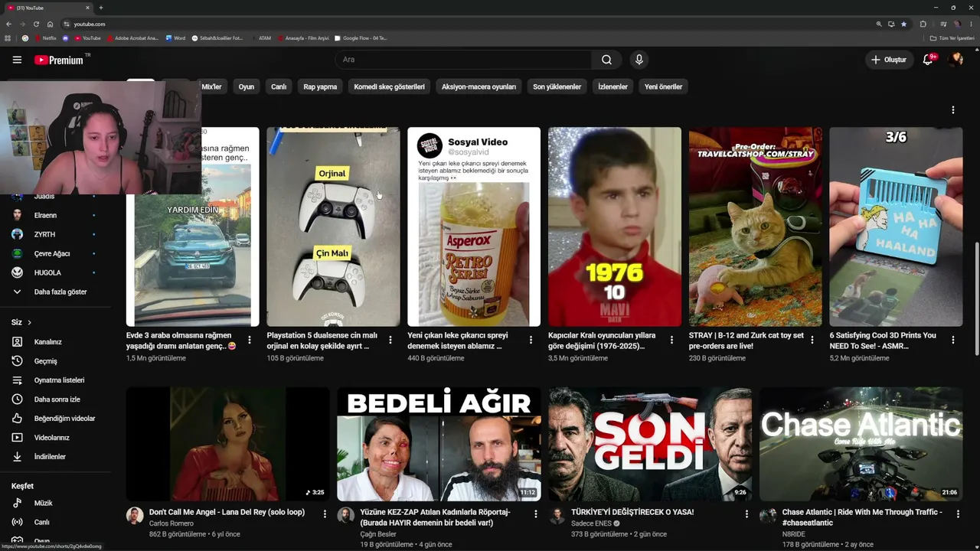Image resolution: width=980 pixels, height=551 pixels.
Task: Open the Çağrı Besler channel link
Action: [x=378, y=534]
